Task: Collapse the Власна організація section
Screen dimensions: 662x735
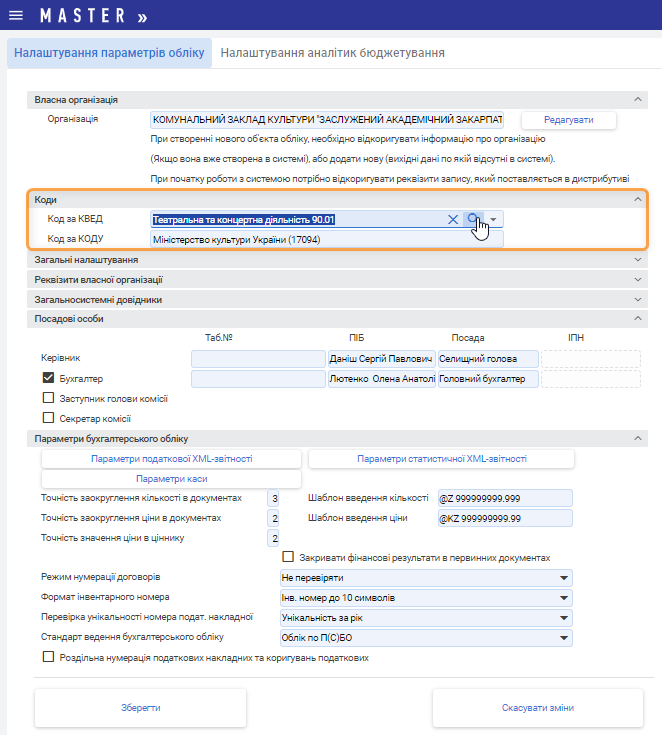Action: 638,100
